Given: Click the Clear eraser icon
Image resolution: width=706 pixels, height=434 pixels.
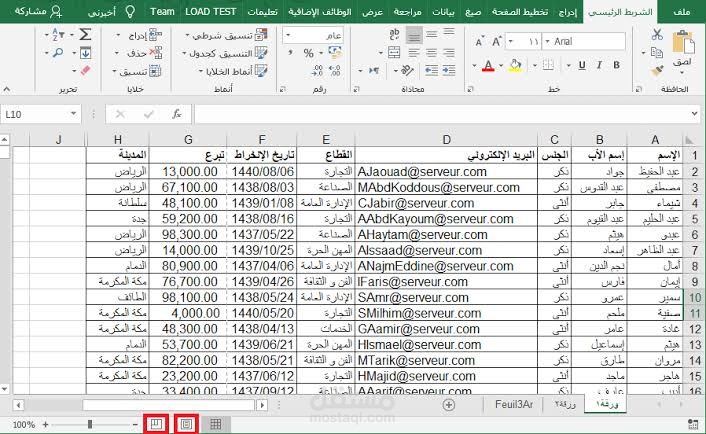Looking at the screenshot, I should (x=85, y=71).
